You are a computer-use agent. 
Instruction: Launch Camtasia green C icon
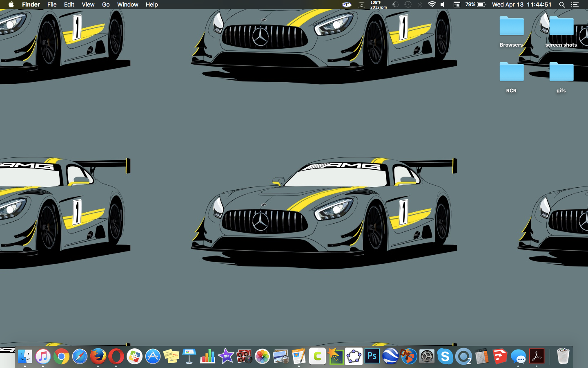[317, 357]
